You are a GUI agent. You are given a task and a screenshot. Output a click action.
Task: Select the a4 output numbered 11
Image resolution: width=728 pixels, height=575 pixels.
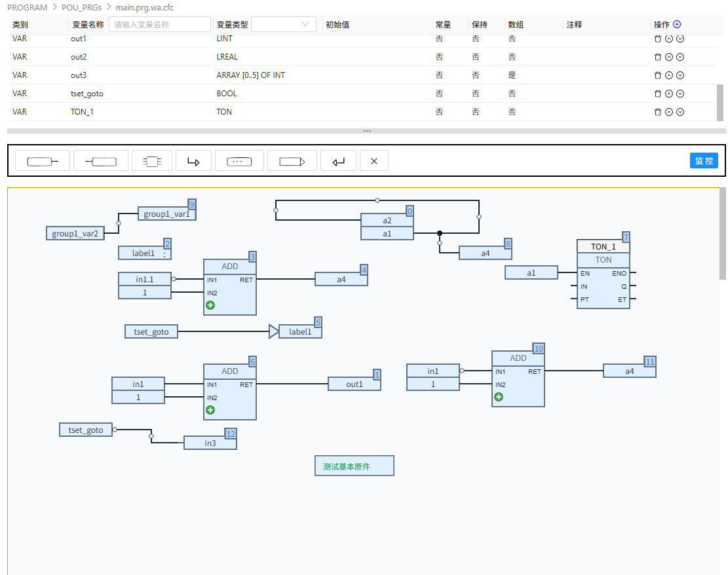point(630,371)
